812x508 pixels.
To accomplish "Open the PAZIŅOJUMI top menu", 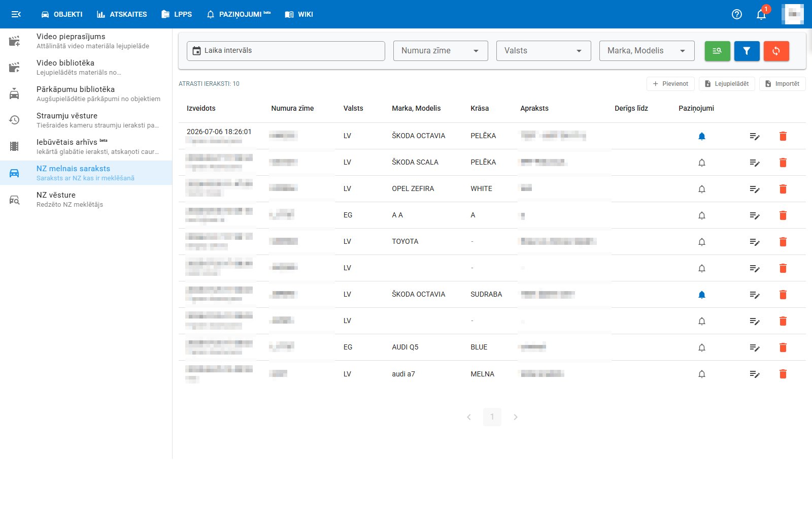I will click(239, 14).
